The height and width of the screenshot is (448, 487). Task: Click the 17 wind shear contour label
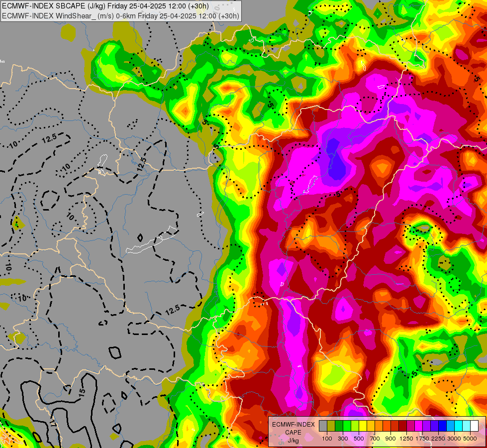pyautogui.click(x=53, y=423)
